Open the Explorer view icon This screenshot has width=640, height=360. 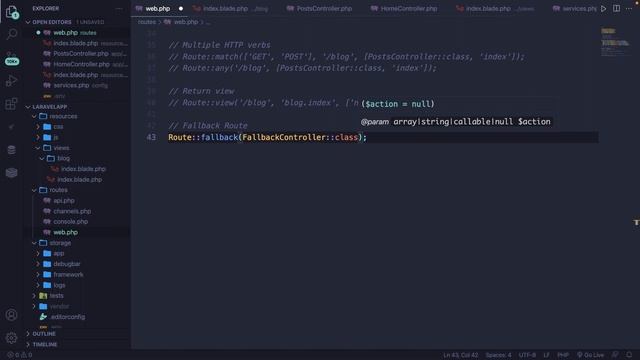point(12,12)
